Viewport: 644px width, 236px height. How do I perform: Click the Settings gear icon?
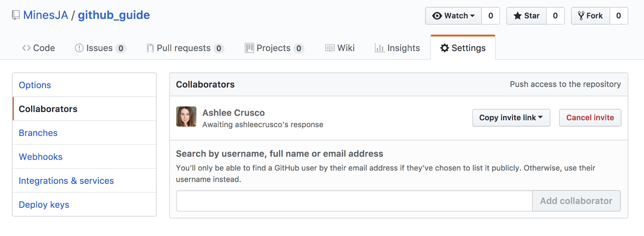pyautogui.click(x=444, y=48)
